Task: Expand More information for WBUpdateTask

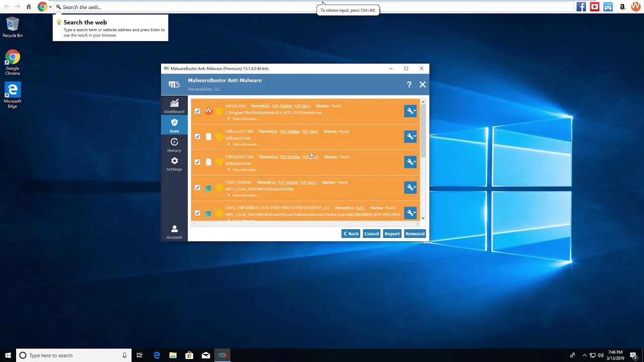Action: [x=244, y=170]
